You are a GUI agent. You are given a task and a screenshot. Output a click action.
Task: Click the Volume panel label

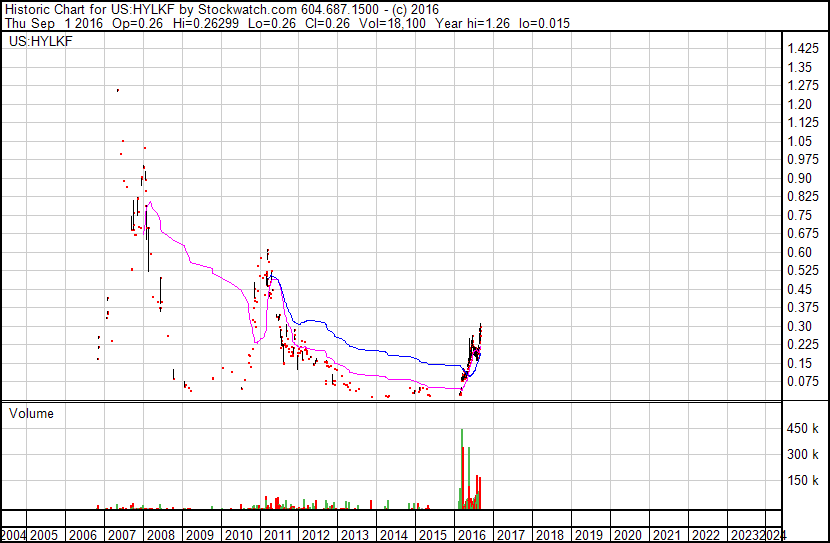tap(31, 413)
